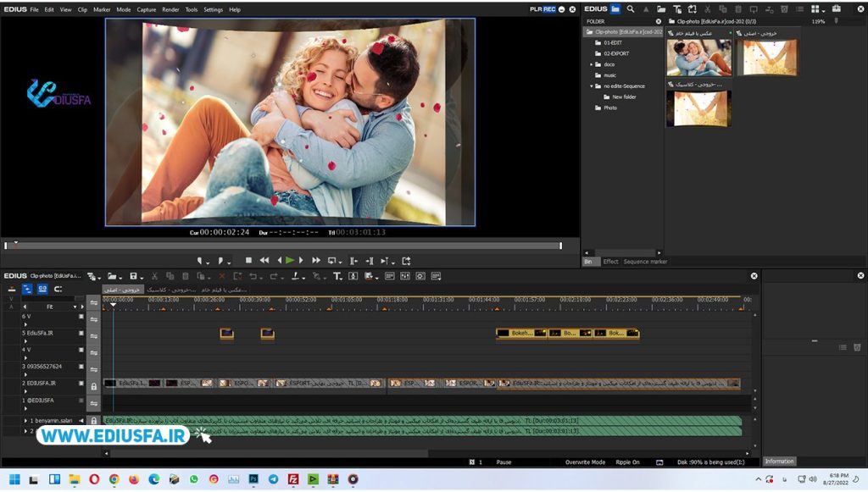
Task: Click the green Play button
Action: (290, 260)
